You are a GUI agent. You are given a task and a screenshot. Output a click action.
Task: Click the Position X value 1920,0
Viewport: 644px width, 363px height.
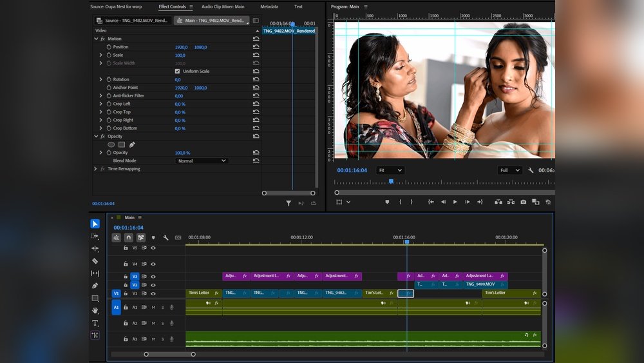181,47
